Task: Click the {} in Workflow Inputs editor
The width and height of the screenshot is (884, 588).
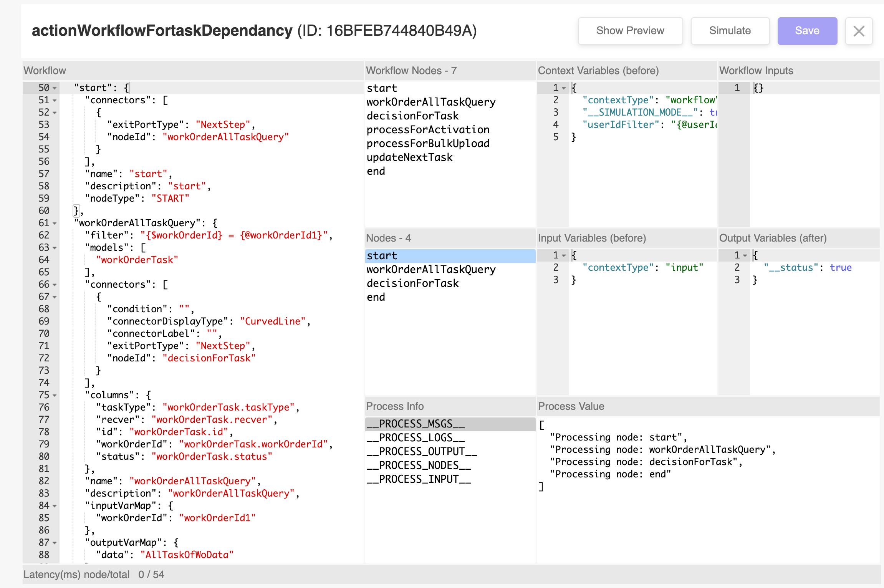Action: 758,88
